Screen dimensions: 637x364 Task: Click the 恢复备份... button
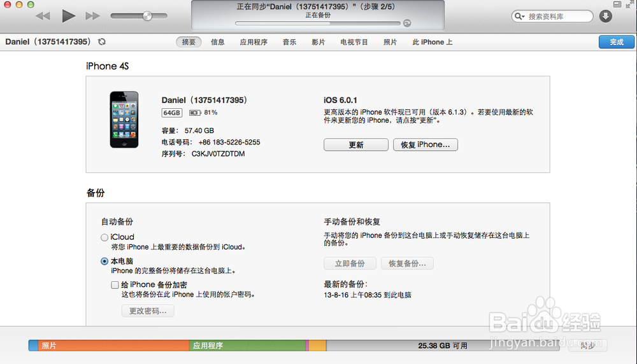point(407,263)
